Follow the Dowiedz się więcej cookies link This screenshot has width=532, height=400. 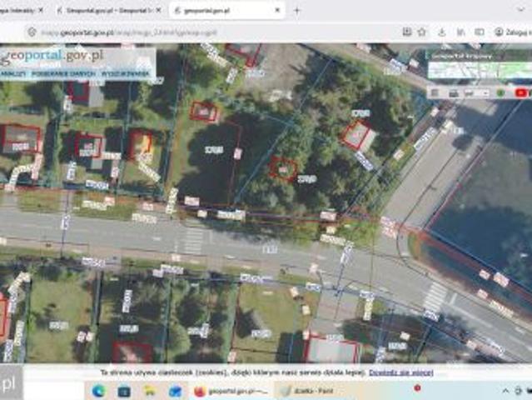coord(401,372)
